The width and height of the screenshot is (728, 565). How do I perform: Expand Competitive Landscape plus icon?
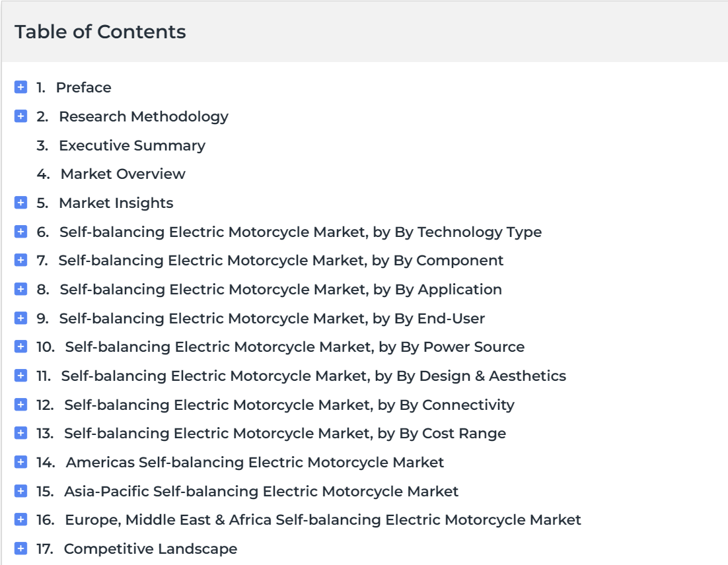tap(21, 548)
